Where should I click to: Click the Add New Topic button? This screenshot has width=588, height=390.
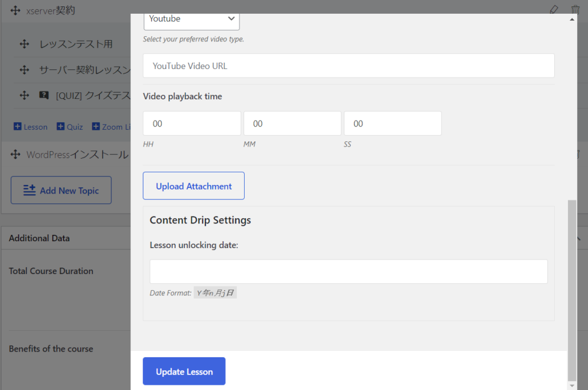[x=61, y=191]
